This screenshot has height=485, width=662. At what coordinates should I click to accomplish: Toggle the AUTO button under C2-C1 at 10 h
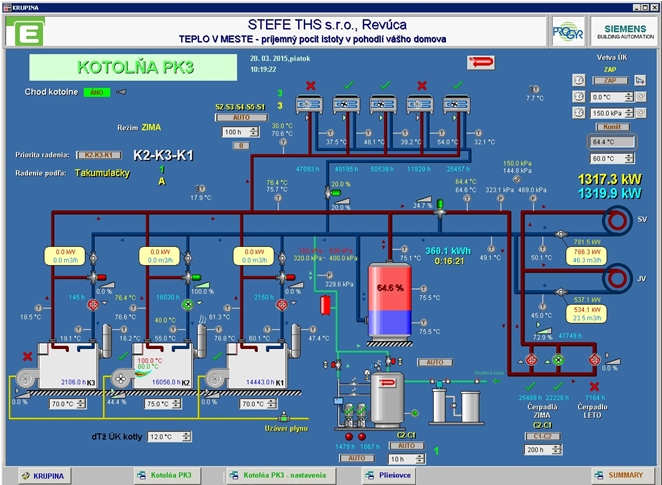pos(406,446)
